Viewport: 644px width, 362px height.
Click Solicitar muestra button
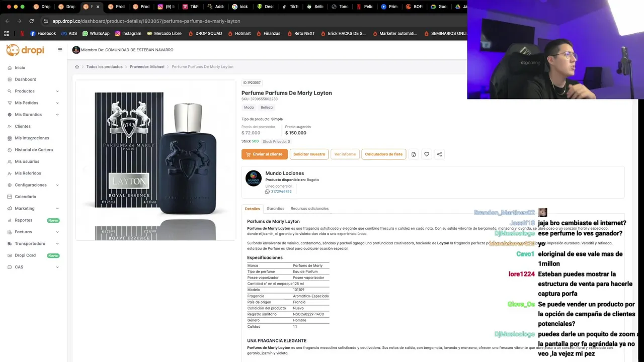tap(309, 154)
